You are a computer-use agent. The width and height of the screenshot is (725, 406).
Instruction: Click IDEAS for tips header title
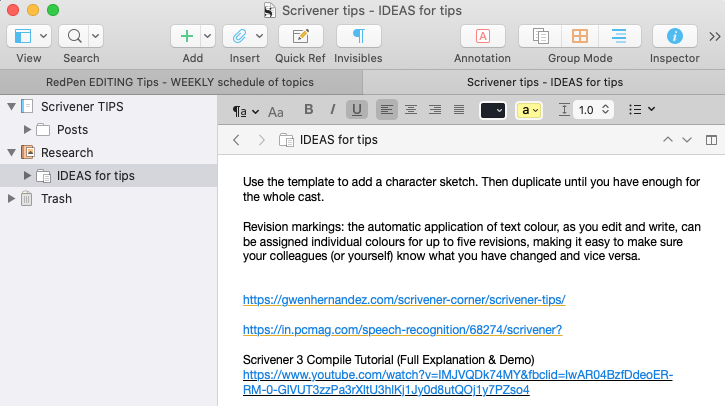coord(338,140)
